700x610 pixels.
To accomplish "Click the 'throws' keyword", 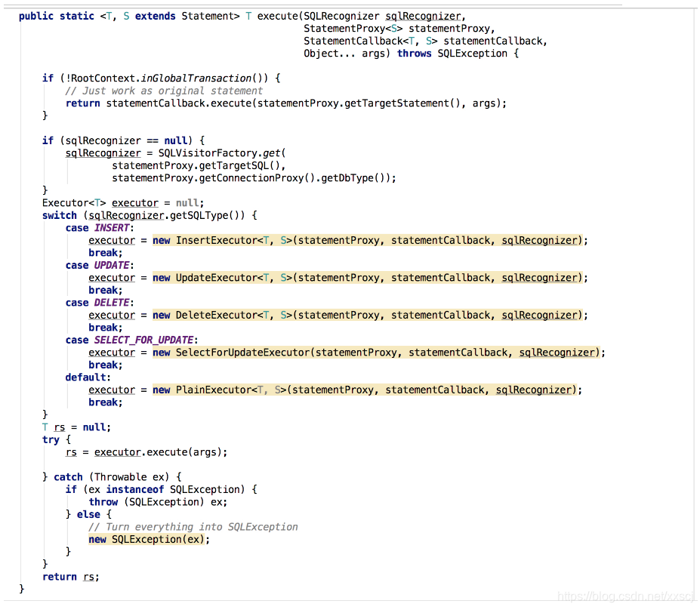I will coord(415,54).
